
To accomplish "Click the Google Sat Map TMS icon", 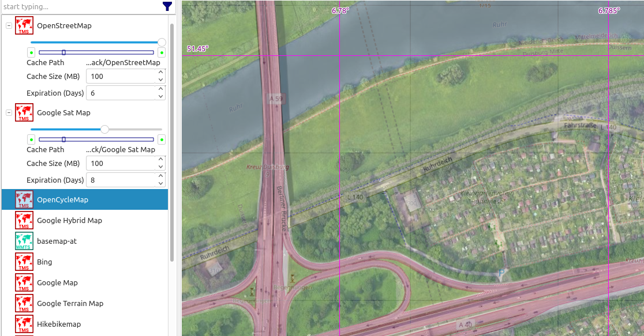I will tap(24, 113).
